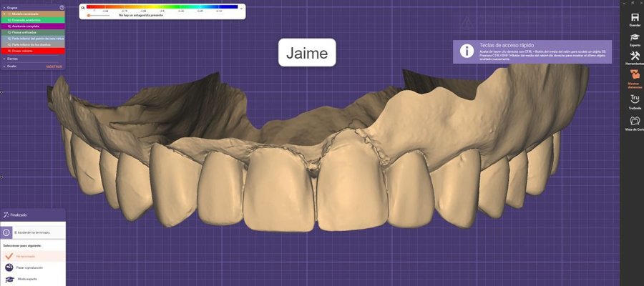This screenshot has width=644, height=286.
Task: Expand the Dientes section
Action: point(3,59)
